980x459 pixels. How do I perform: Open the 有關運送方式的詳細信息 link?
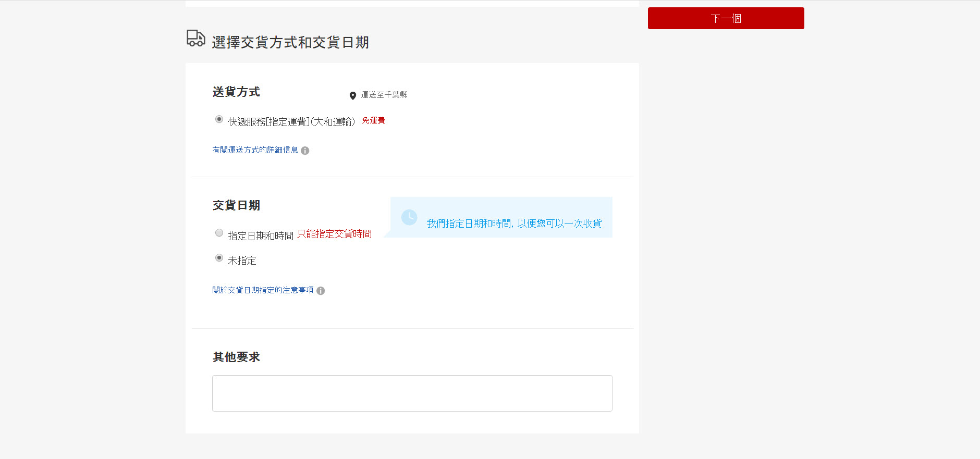click(x=255, y=150)
